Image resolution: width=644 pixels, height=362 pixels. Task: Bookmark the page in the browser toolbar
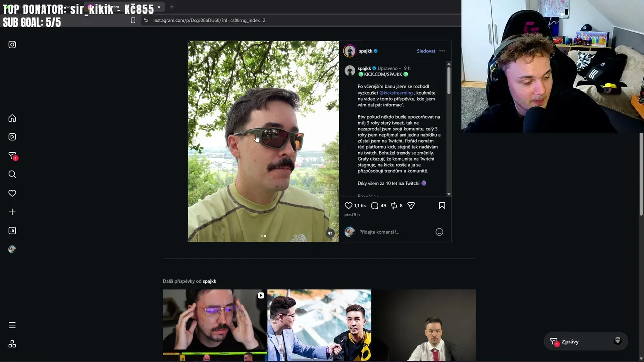(133, 20)
